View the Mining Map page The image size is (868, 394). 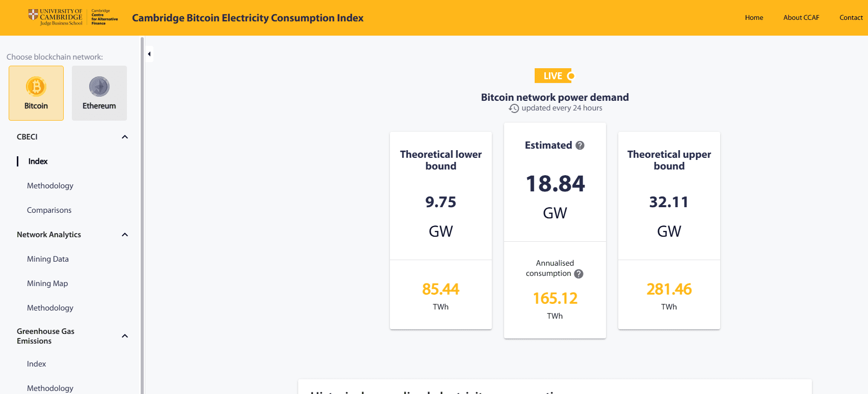47,283
